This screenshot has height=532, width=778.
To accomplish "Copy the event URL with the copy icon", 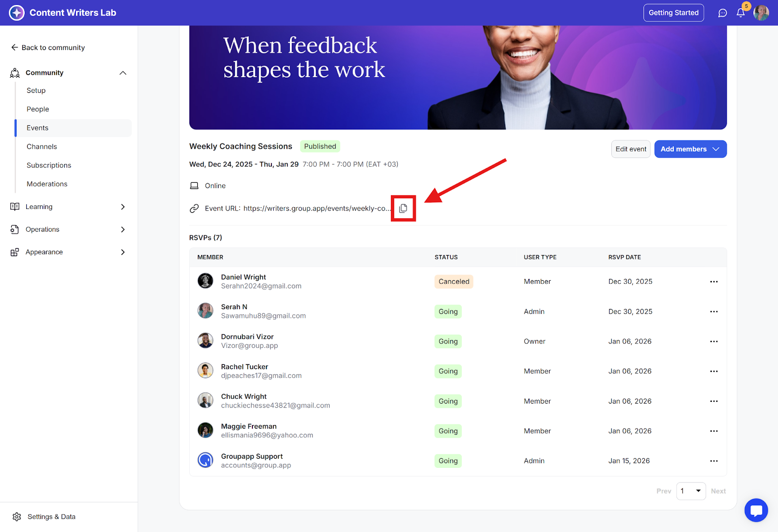I will click(403, 208).
